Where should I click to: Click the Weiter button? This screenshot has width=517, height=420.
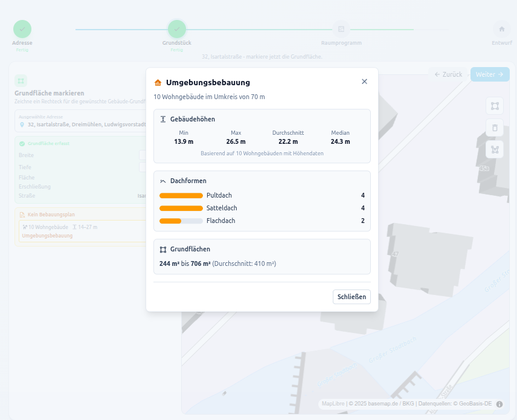coord(489,74)
